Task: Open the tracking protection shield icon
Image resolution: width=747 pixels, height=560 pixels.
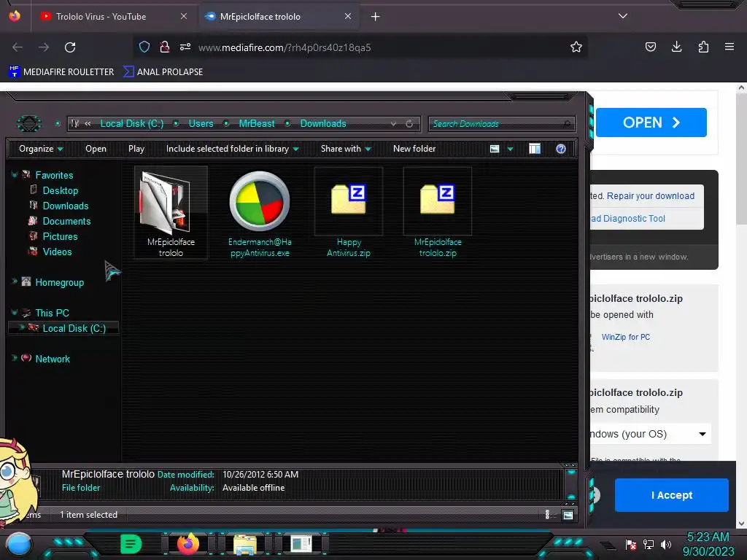Action: pos(144,47)
